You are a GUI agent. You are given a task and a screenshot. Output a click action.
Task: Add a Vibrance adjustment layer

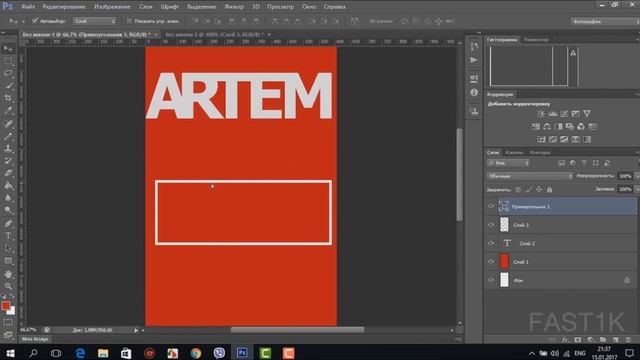pos(587,113)
